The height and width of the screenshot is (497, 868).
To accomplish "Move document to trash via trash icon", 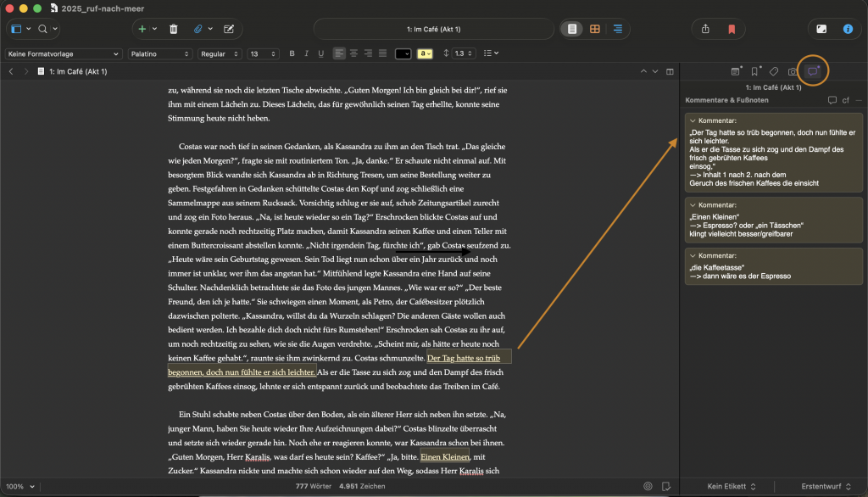I will coord(173,28).
